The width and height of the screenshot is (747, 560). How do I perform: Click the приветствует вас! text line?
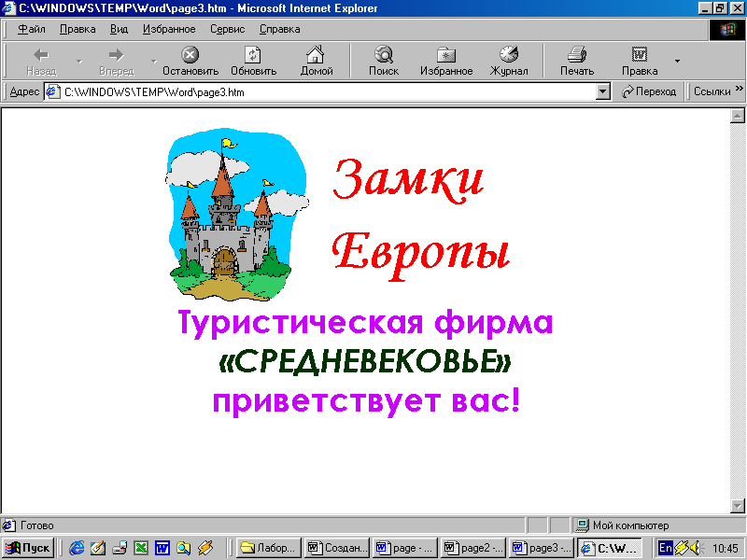(x=366, y=400)
